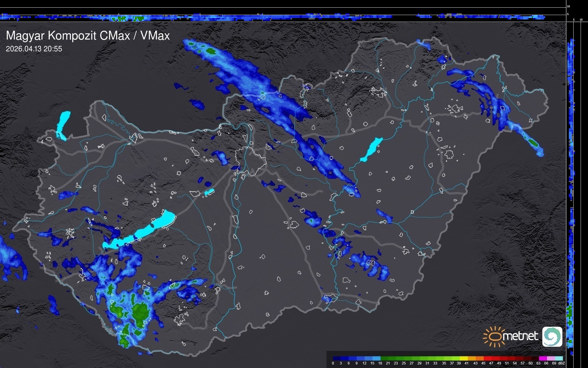Click the small cyan Lake Velence shape
588x368 pixels.
click(x=209, y=192)
